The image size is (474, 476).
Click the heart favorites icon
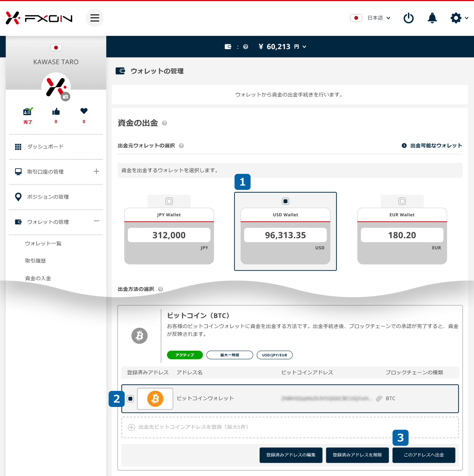84,111
